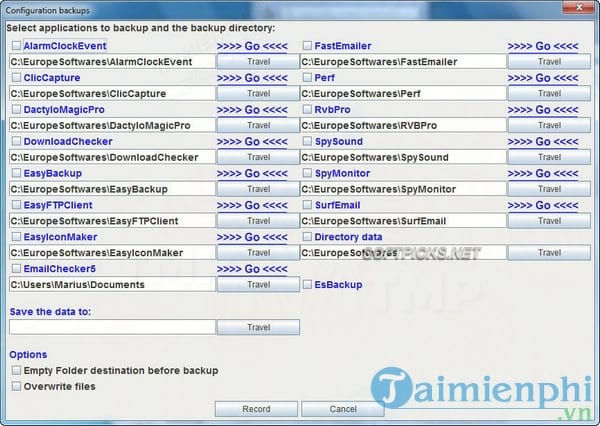Image resolution: width=600 pixels, height=426 pixels.
Task: Click the C:\EuropeSoftwares\SpyMonitor path field
Action: point(403,189)
